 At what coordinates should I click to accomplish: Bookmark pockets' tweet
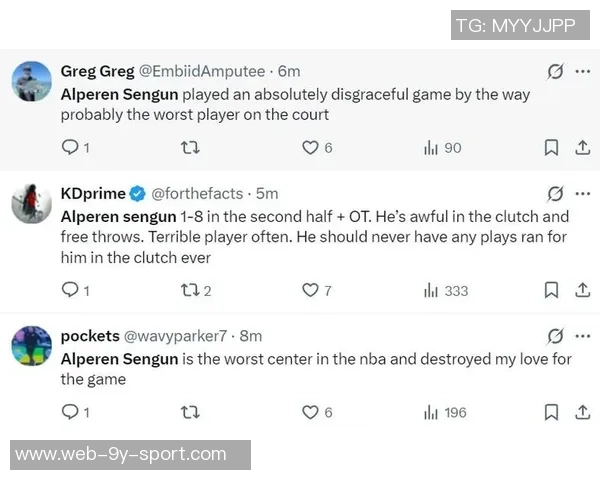click(551, 412)
